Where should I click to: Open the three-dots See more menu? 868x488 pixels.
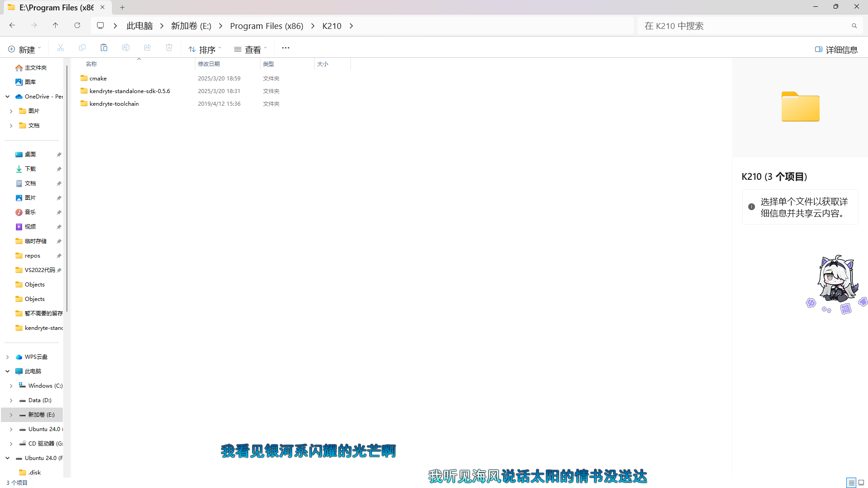click(285, 48)
